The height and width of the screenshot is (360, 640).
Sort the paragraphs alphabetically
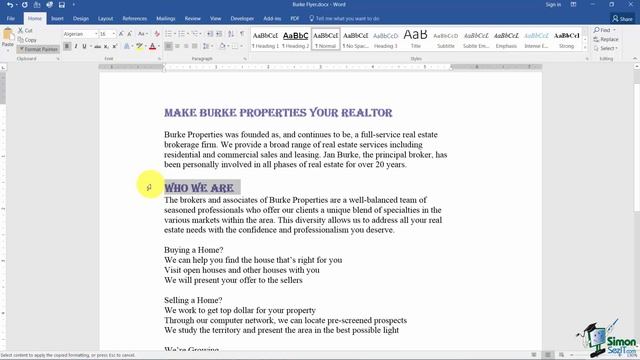coord(231,34)
